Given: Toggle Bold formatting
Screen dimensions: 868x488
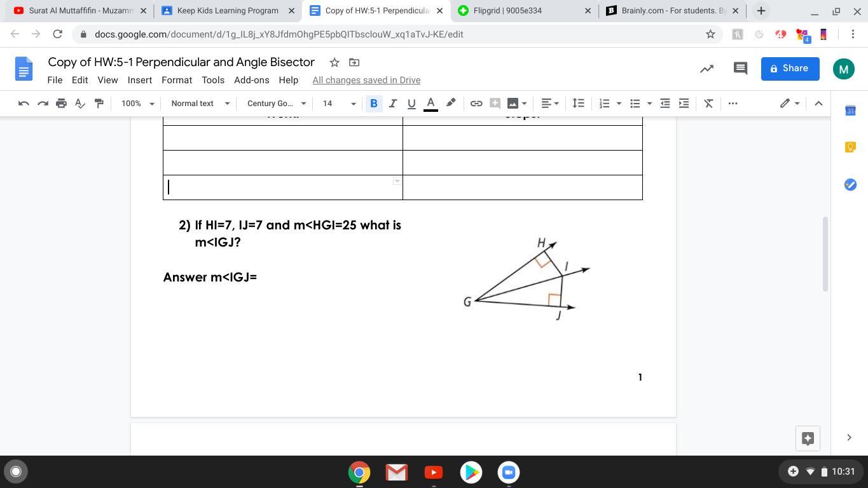Looking at the screenshot, I should [374, 104].
